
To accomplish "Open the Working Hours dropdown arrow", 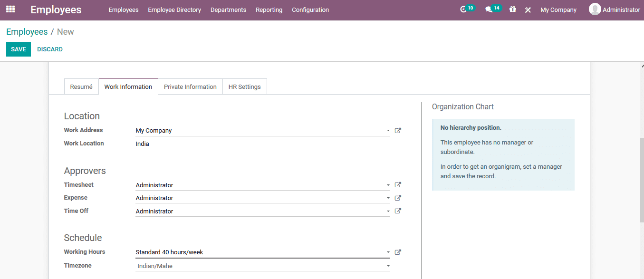I will point(387,252).
